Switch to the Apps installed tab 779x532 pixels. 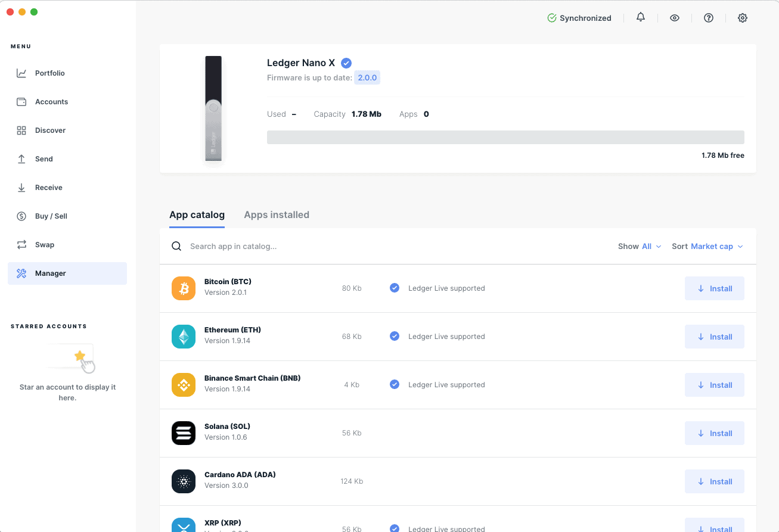(x=277, y=214)
